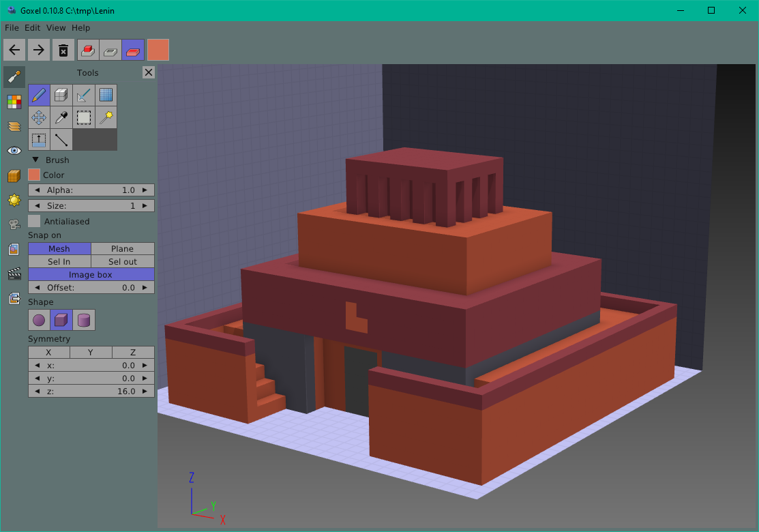Open the Render clapperboard sidebar icon
The image size is (759, 532).
point(14,274)
